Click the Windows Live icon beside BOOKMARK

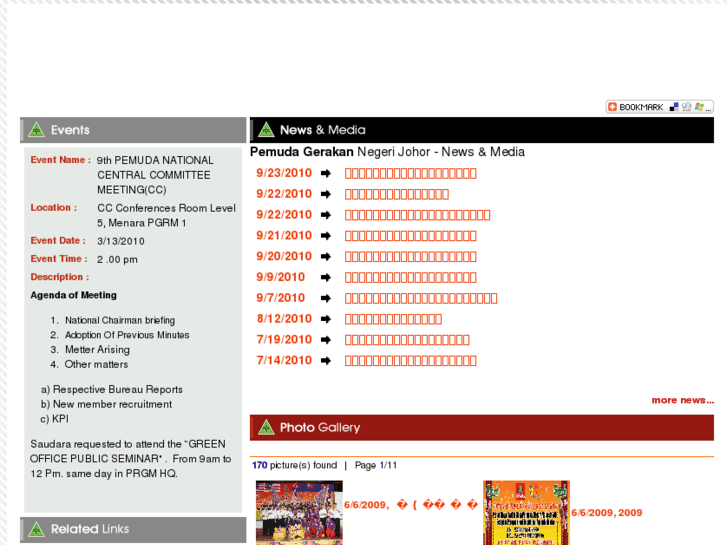(x=699, y=107)
